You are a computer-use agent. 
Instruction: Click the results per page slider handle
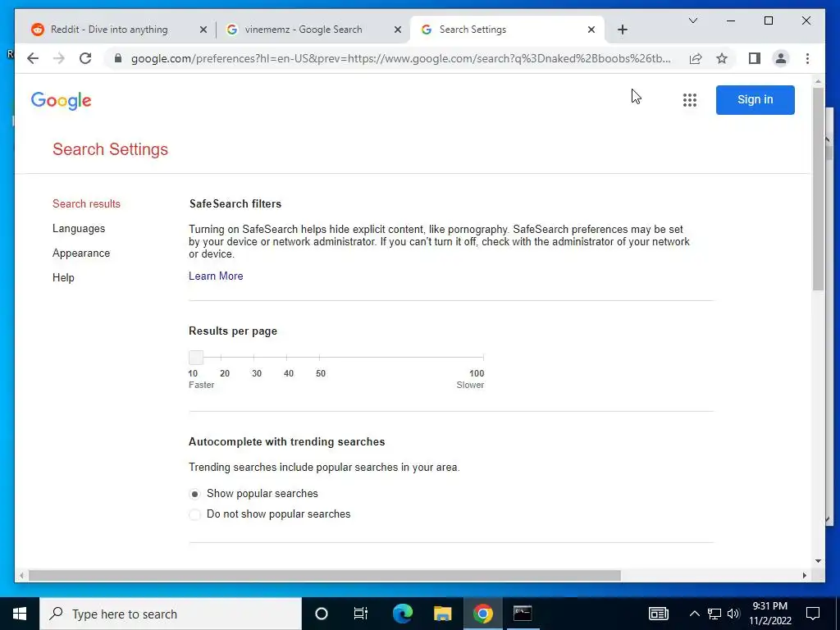196,357
